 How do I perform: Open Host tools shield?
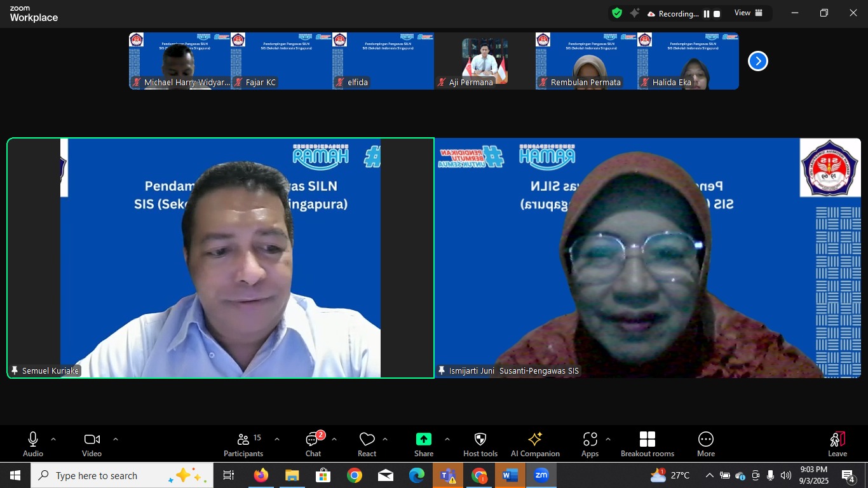(480, 444)
